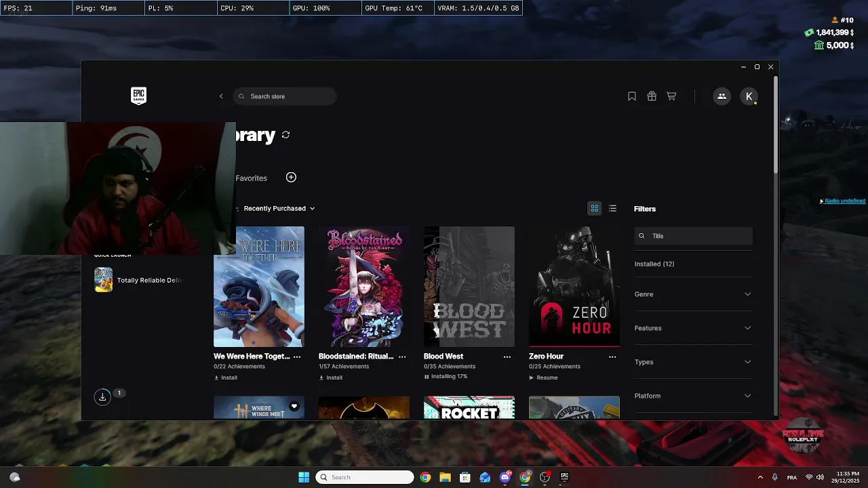Image resolution: width=868 pixels, height=488 pixels.
Task: Open the volume control in system tray
Action: [x=820, y=477]
